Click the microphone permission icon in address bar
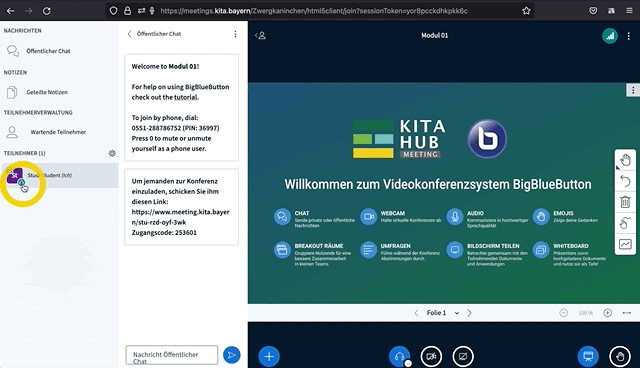Viewport: 640px width, 368px height. tap(152, 11)
